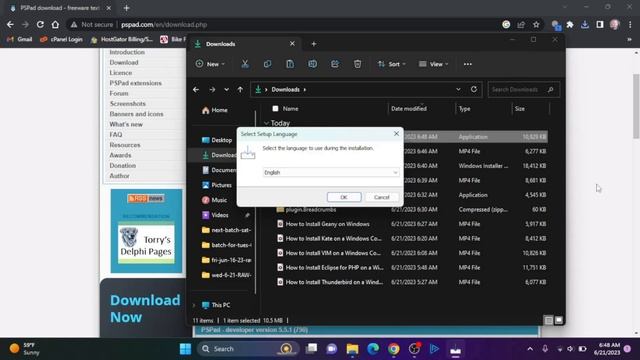640x360 pixels.
Task: Select Pictures in navigation pane
Action: (x=218, y=185)
